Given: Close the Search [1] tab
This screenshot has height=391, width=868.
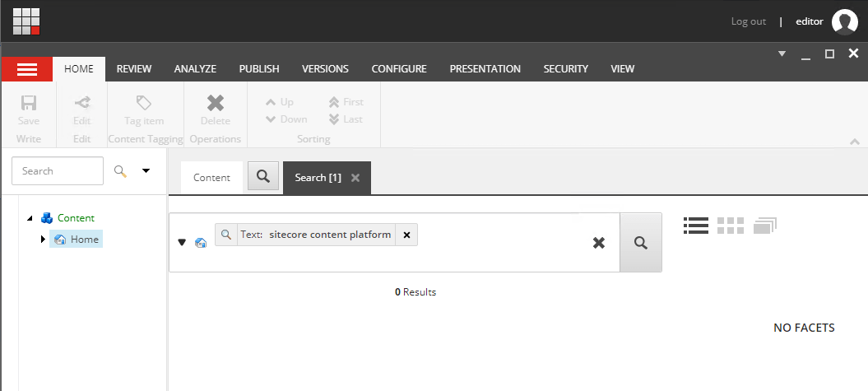Looking at the screenshot, I should pyautogui.click(x=355, y=178).
